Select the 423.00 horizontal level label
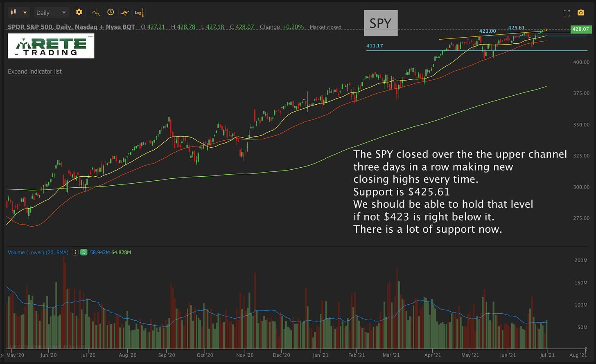The width and height of the screenshot is (596, 364). pos(488,31)
